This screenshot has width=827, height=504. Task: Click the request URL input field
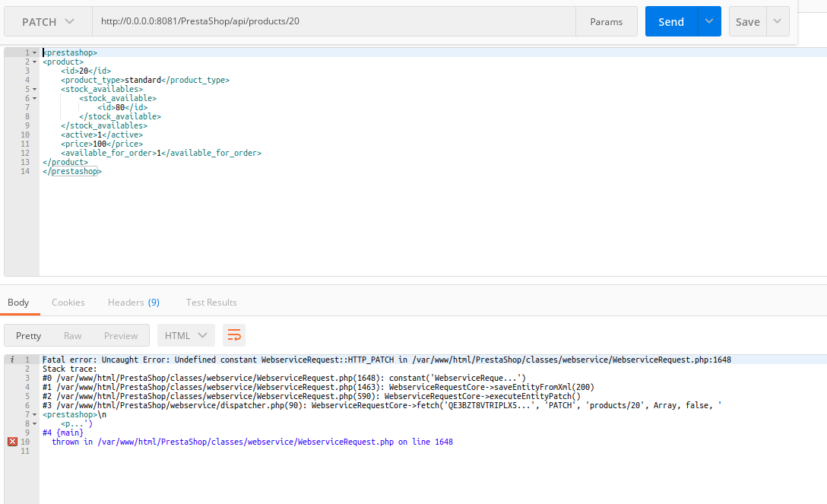pos(304,21)
